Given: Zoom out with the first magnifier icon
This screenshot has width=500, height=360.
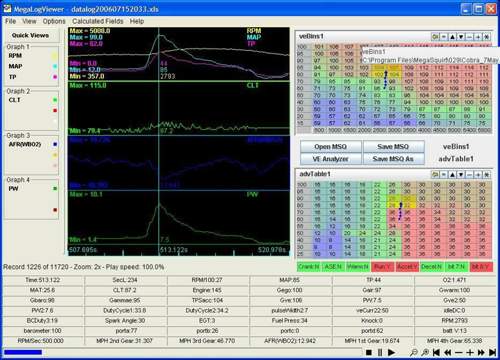Looking at the screenshot, I should click(414, 352).
